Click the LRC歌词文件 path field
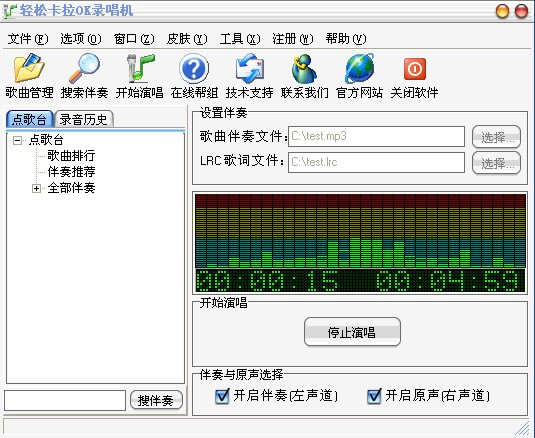 [x=376, y=162]
